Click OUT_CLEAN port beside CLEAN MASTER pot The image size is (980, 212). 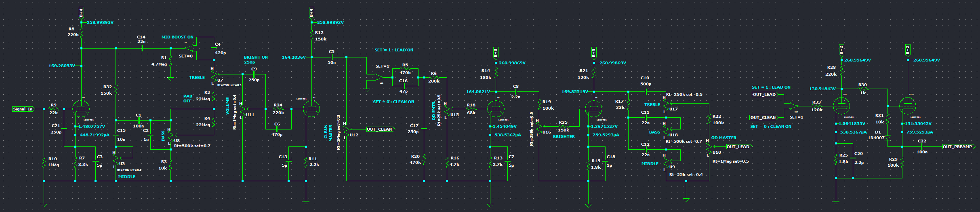pyautogui.click(x=380, y=129)
